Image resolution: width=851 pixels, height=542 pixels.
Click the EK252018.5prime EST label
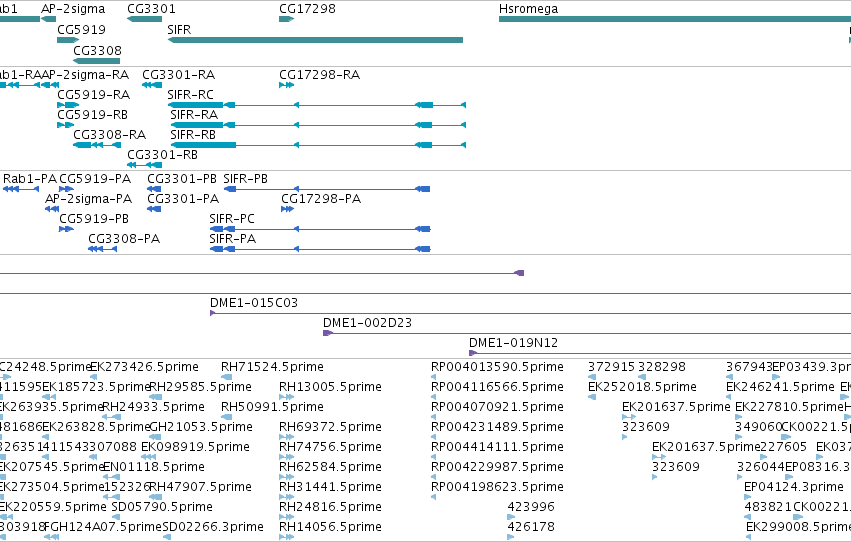click(x=642, y=387)
